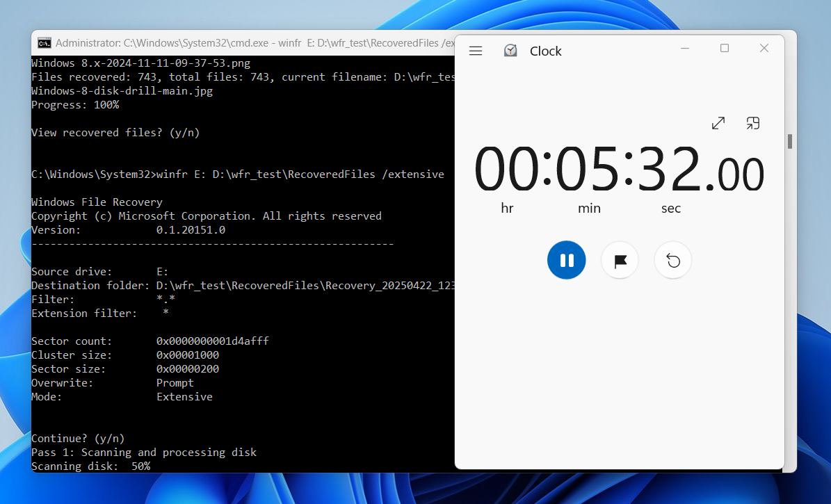Screen dimensions: 831x504
Task: Close the Clock window
Action: coord(764,48)
